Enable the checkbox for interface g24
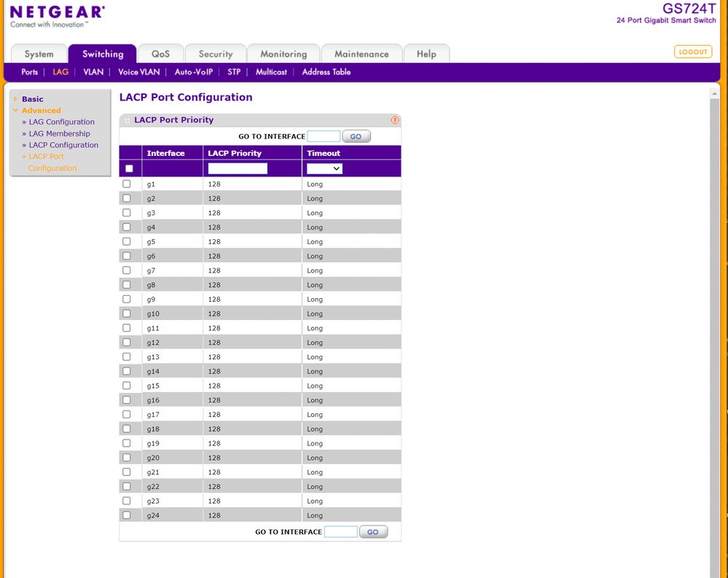The width and height of the screenshot is (728, 578). tap(127, 515)
